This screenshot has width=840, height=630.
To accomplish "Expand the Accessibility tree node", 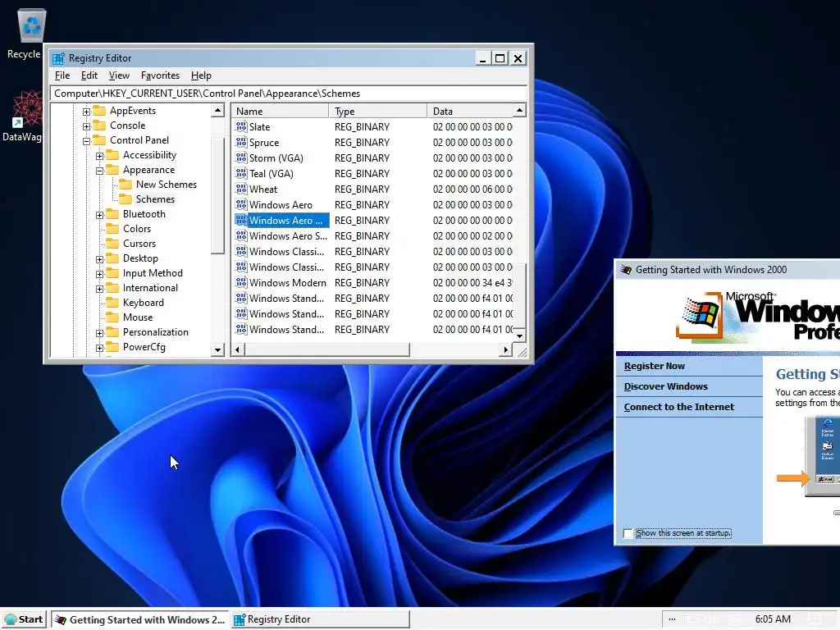I will (x=99, y=156).
